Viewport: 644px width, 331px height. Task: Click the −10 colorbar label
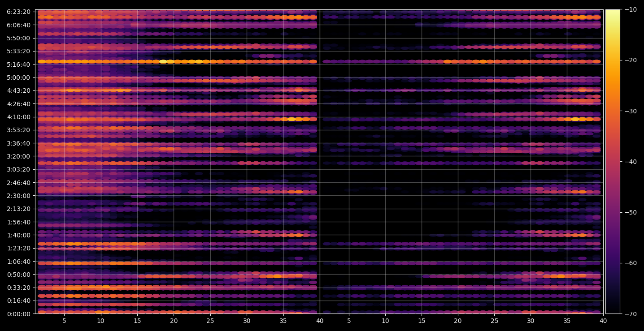[x=631, y=9]
